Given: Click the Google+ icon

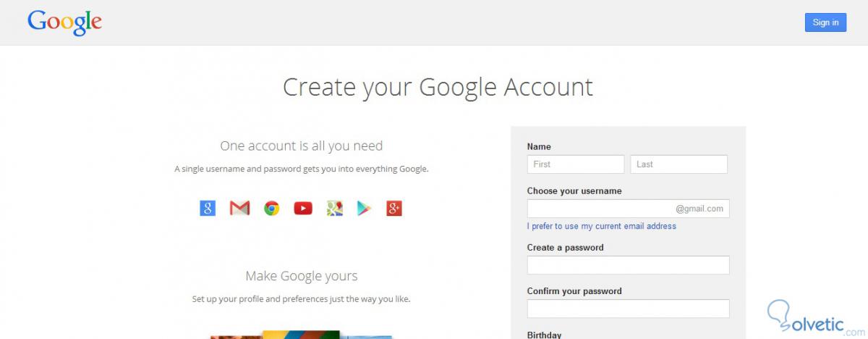Looking at the screenshot, I should pos(394,209).
